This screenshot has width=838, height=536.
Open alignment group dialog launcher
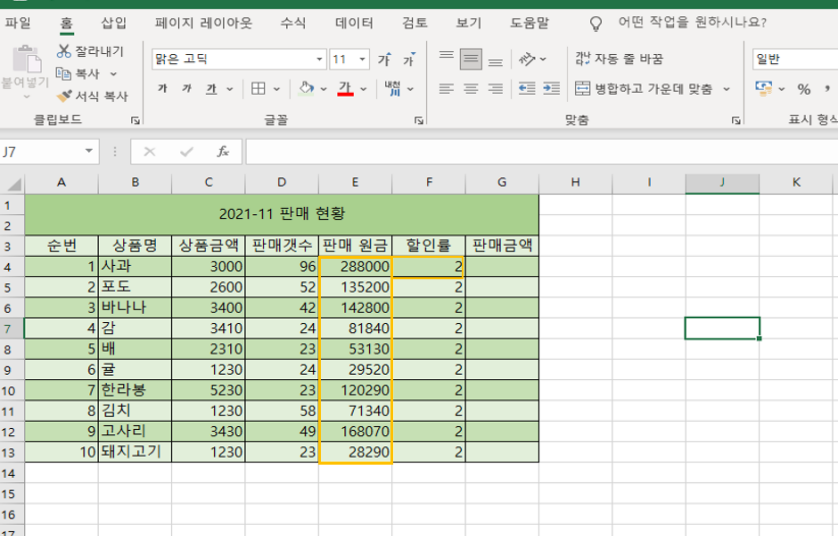point(736,121)
